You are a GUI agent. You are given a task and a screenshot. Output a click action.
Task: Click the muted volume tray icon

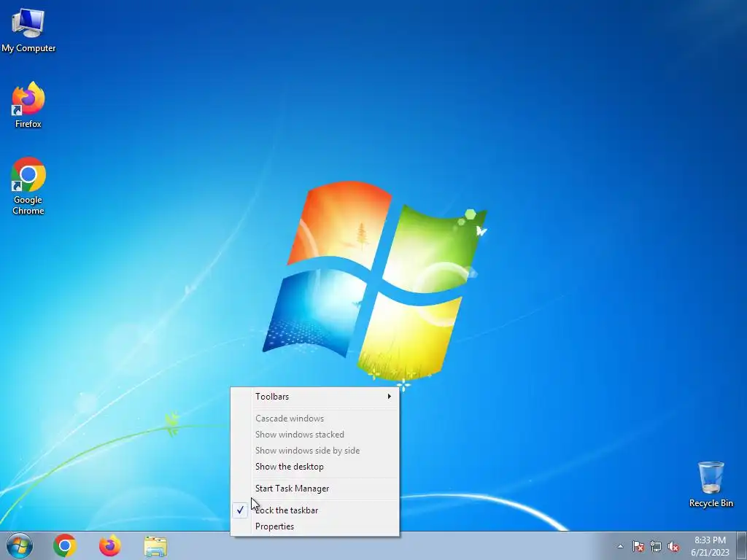[x=673, y=547]
